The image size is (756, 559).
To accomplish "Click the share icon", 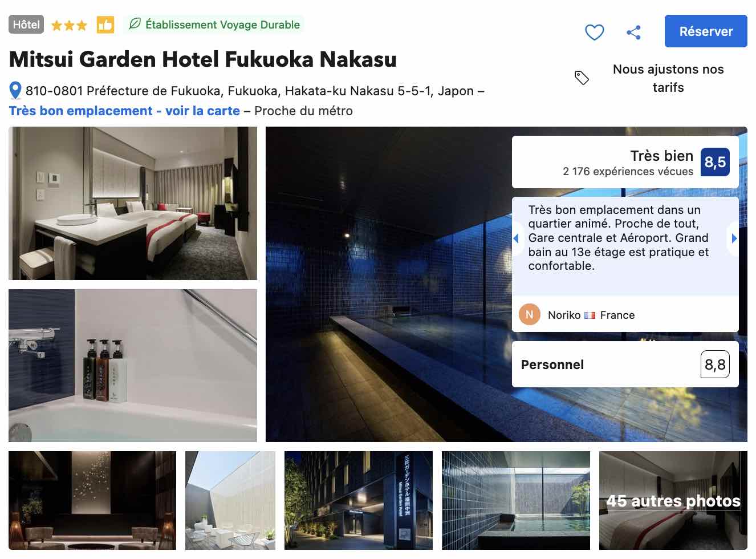I will tap(633, 32).
